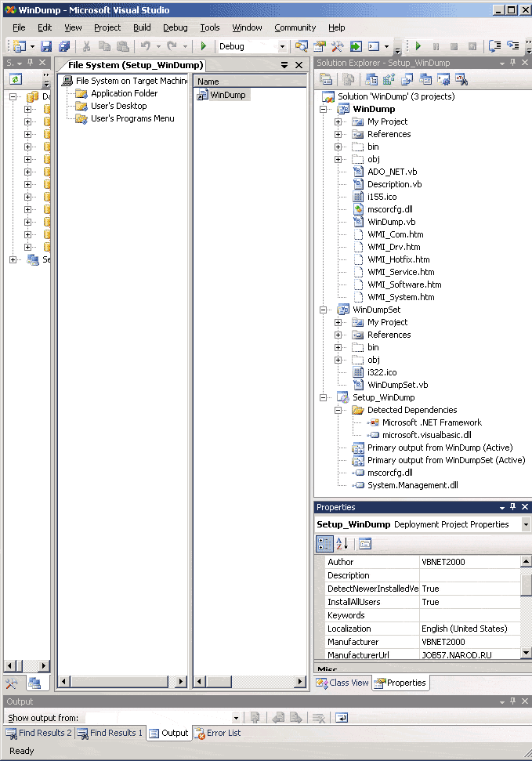Click the Save All icon in the toolbar
The width and height of the screenshot is (532, 761).
point(63,46)
